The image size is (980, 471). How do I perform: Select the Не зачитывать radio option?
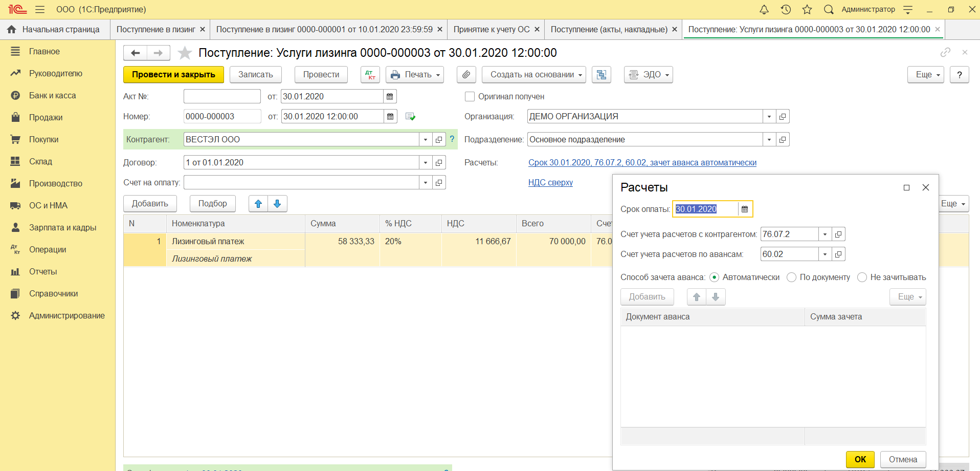862,277
